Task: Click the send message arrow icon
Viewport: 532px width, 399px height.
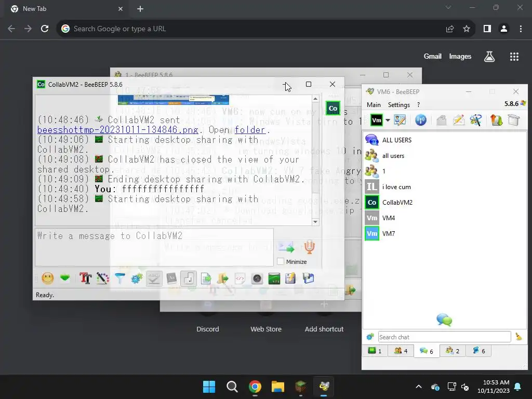Action: point(286,247)
